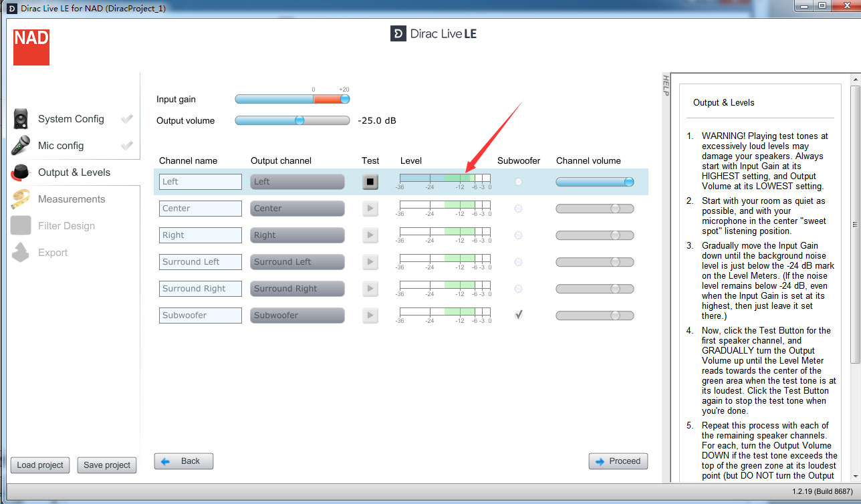Screen dimensions: 861x504
Task: Adjust the Surround Left channel volume slider
Action: [x=595, y=262]
